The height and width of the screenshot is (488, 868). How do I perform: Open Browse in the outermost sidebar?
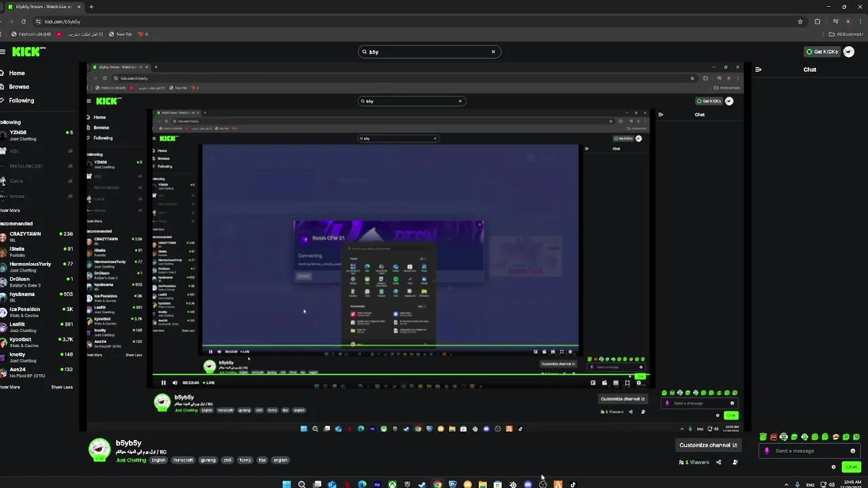(x=15, y=87)
